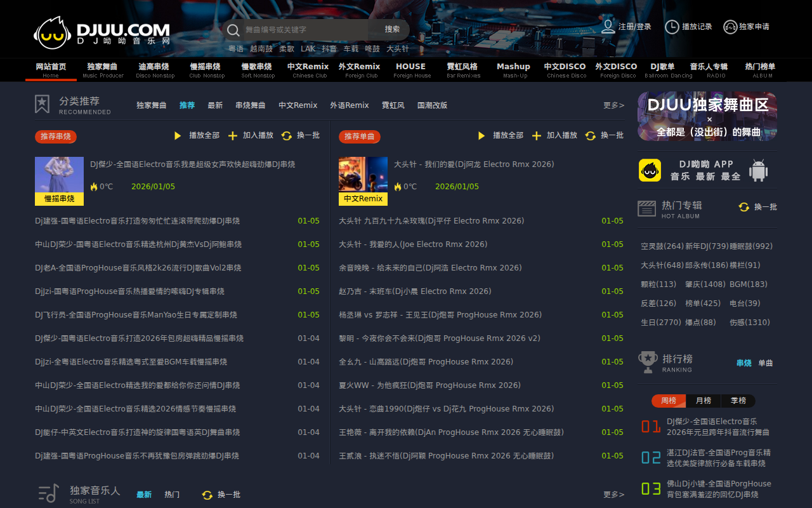Click the 播放记录 clock icon
812x508 pixels.
click(671, 27)
